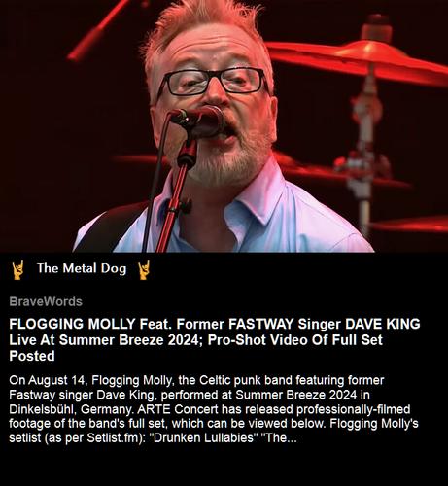Open The Metal Dog page name

82,268
